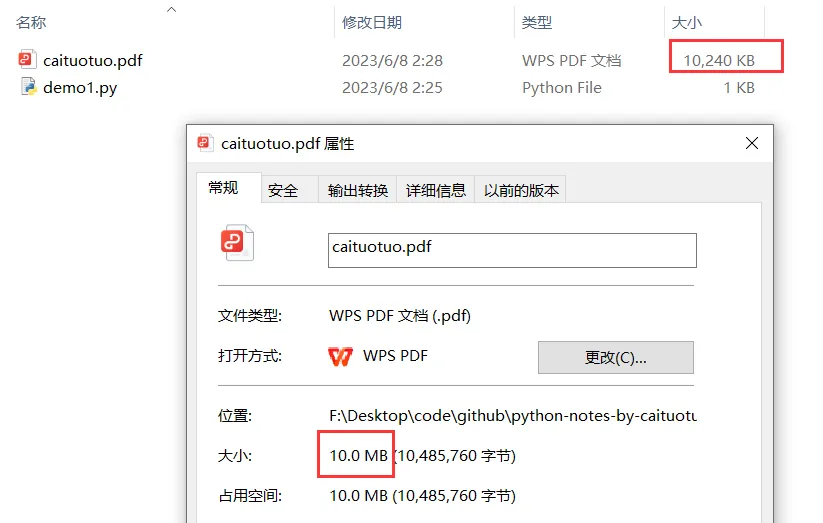This screenshot has width=823, height=523.
Task: Select caituotuo.pdf file name in list
Action: (93, 60)
